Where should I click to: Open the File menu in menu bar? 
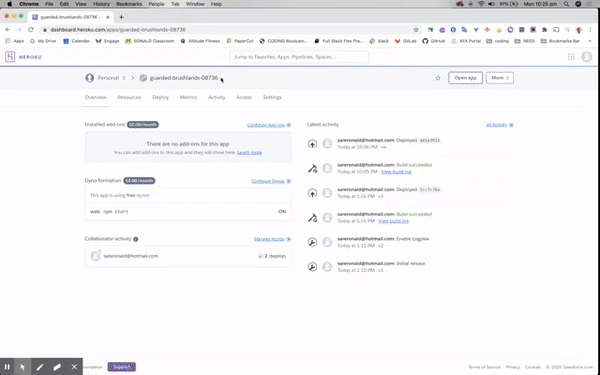click(x=49, y=4)
